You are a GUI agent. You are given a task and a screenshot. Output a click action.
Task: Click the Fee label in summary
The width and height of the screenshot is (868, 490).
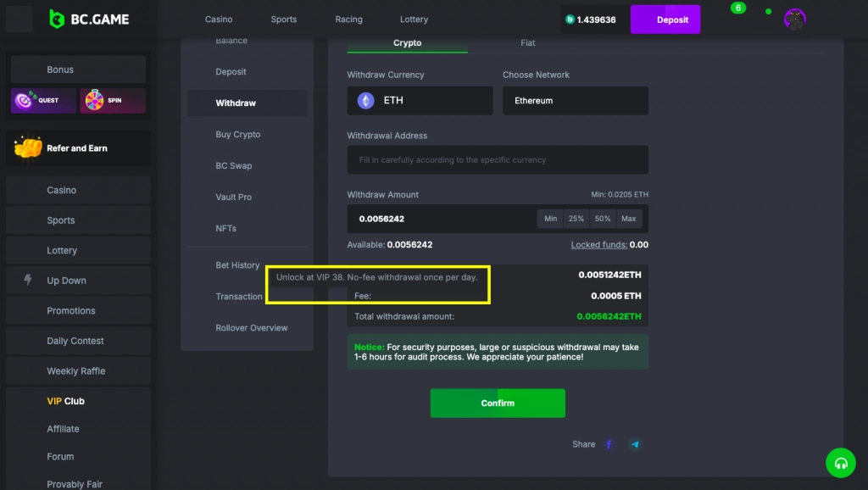(363, 296)
